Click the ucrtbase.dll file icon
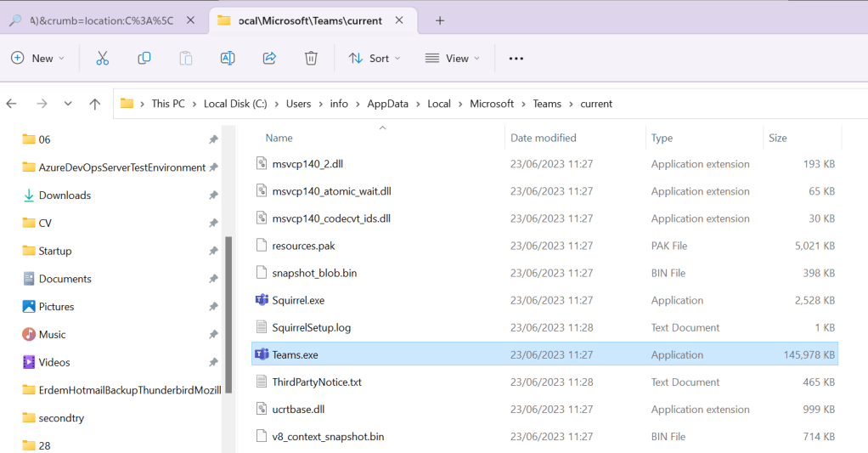 (x=262, y=410)
